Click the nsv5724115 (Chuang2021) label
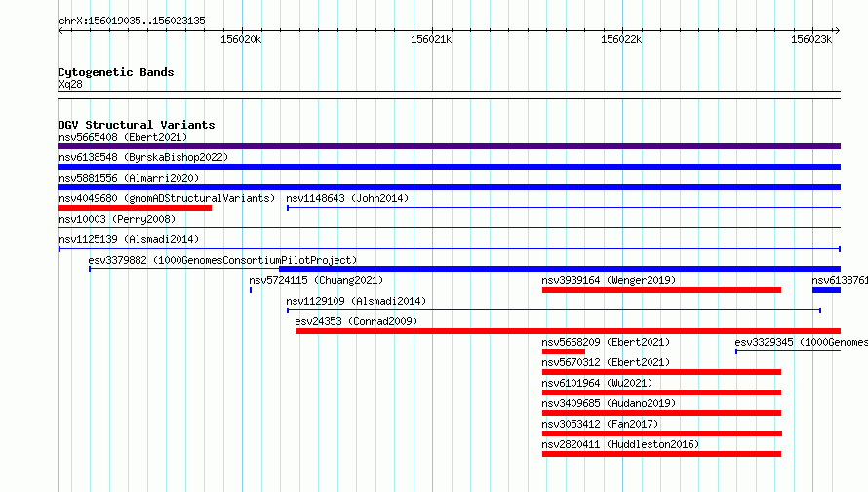Image resolution: width=868 pixels, height=492 pixels. click(x=316, y=280)
